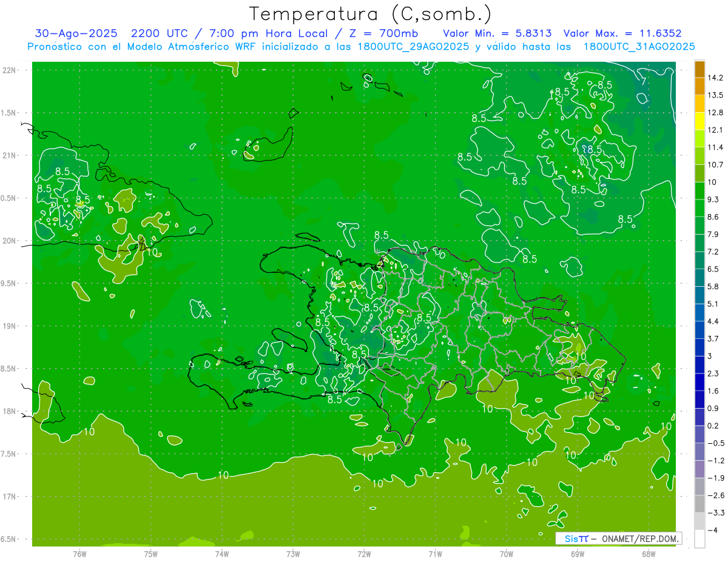Click the 68W longitude axis label

(649, 554)
